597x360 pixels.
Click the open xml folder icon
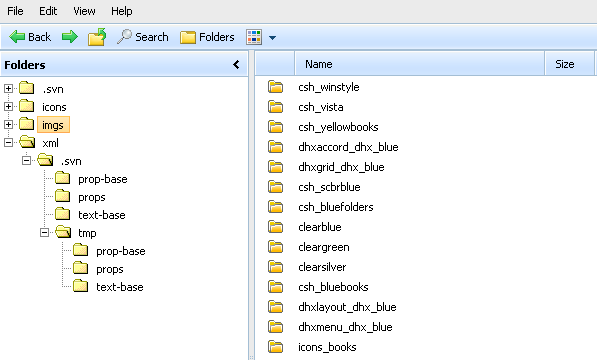[x=27, y=142]
